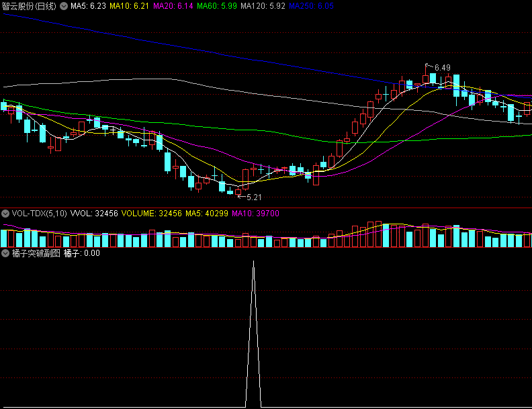The image size is (532, 409).
Task: Select the MA20: 6.14 label
Action: (x=173, y=6)
